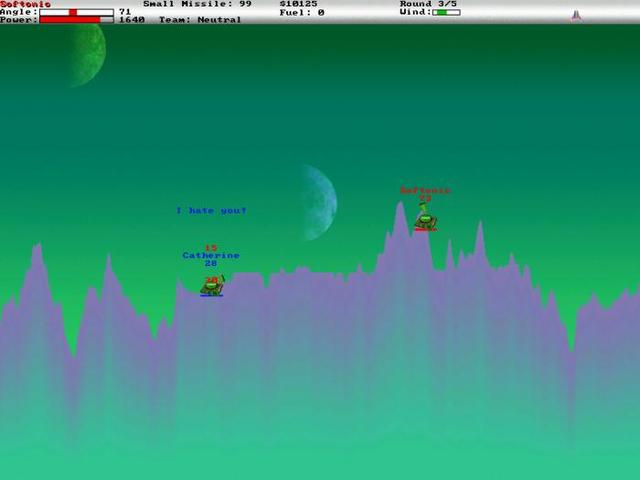640x480 pixels.
Task: Click the angle value 71
Action: pyautogui.click(x=124, y=12)
